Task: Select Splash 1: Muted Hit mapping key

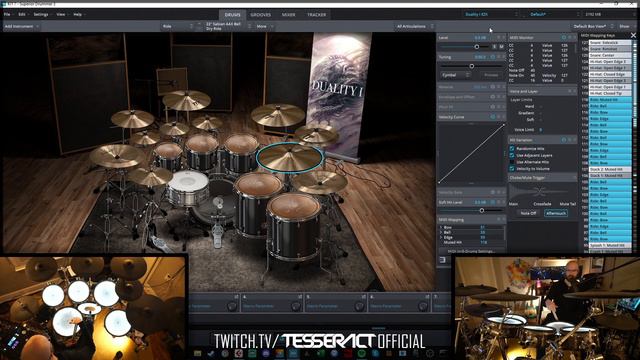Action: tap(610, 245)
